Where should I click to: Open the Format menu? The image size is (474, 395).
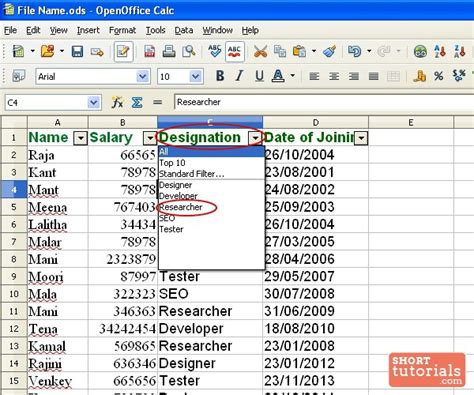122,30
